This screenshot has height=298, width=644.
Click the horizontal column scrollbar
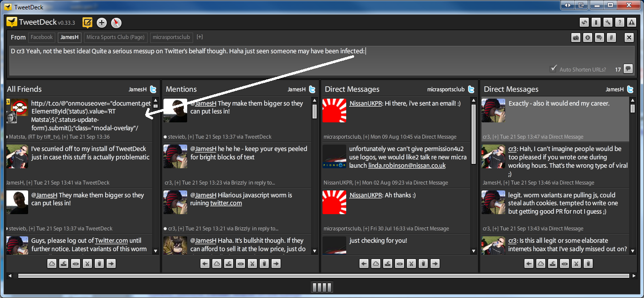coord(321,276)
